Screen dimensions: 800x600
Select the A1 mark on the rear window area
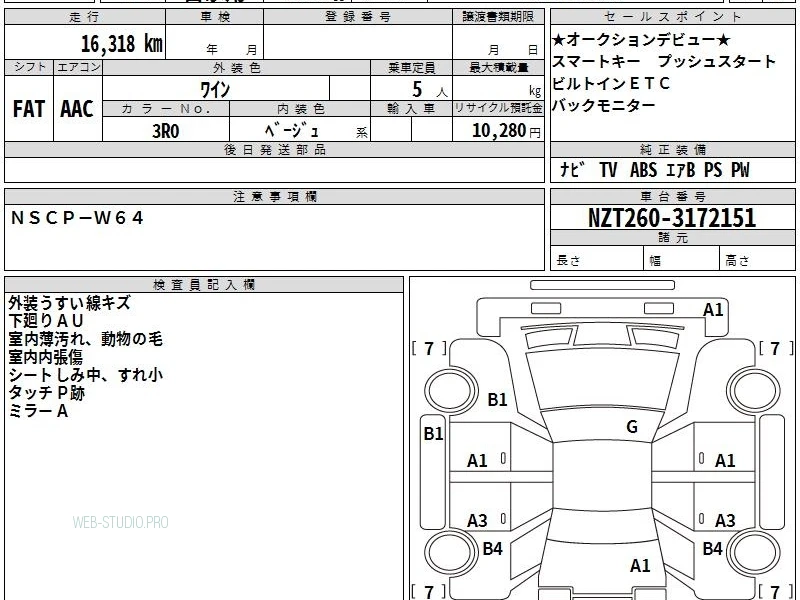[x=640, y=566]
